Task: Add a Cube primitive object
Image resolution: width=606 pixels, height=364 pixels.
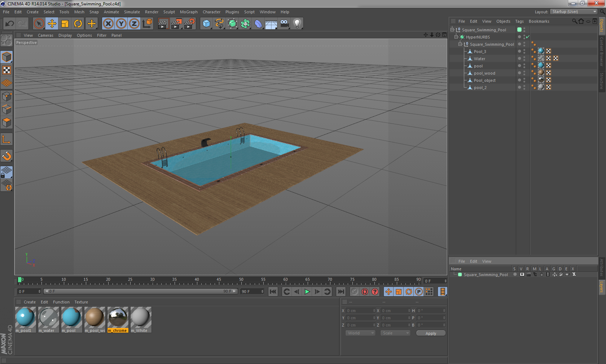Action: click(206, 24)
